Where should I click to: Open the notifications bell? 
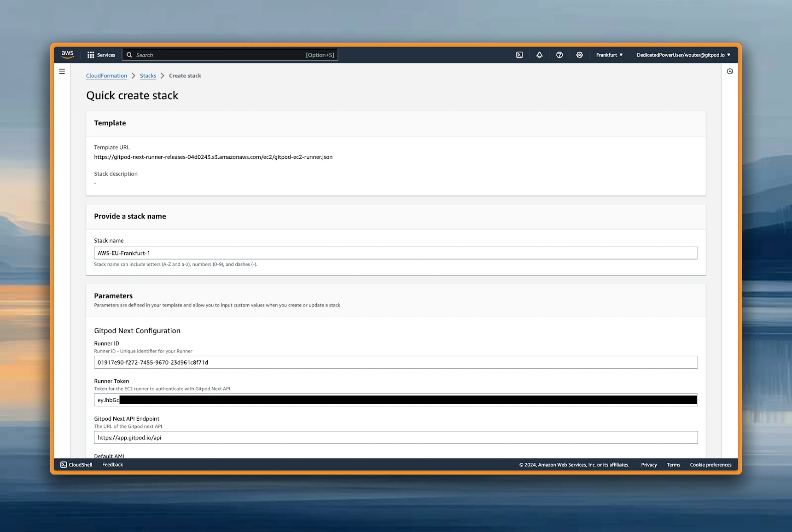[x=539, y=55]
